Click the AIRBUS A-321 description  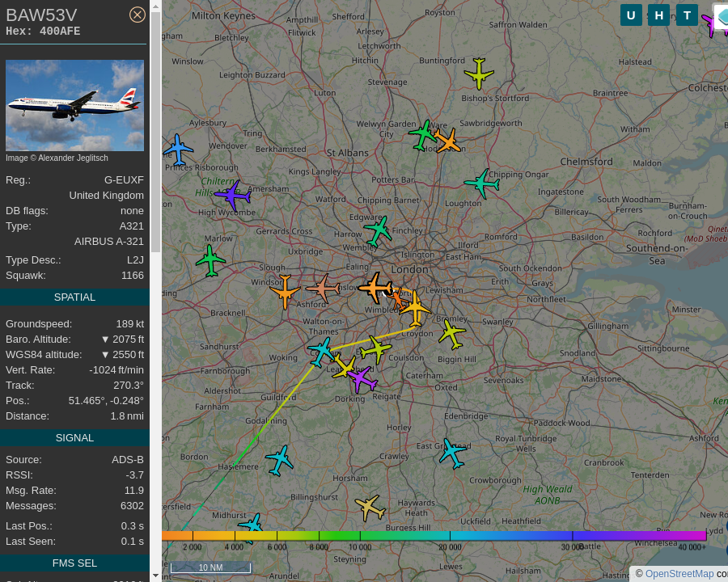pos(109,242)
